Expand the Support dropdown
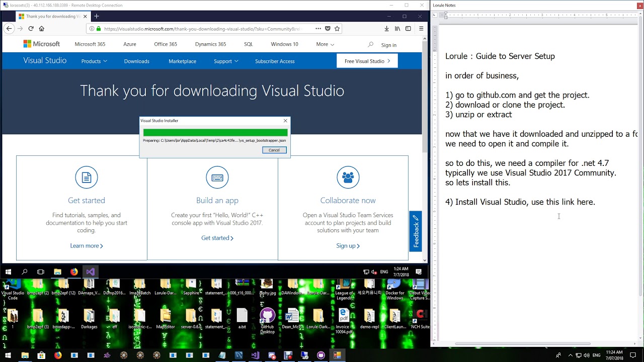 coord(226,61)
